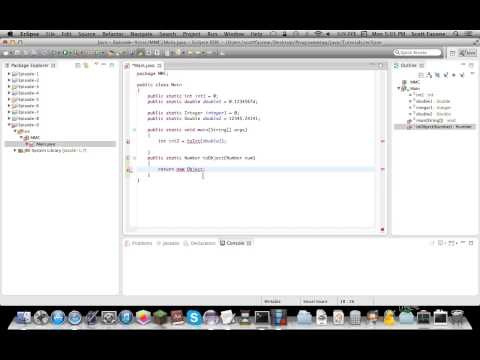The width and height of the screenshot is (480, 360).
Task: Switch to the Javadoc tab
Action: click(x=168, y=243)
